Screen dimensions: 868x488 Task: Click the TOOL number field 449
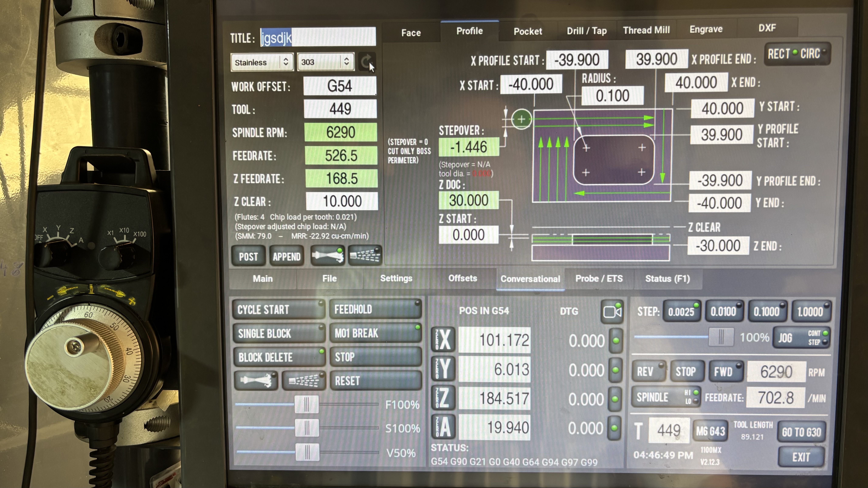click(340, 108)
